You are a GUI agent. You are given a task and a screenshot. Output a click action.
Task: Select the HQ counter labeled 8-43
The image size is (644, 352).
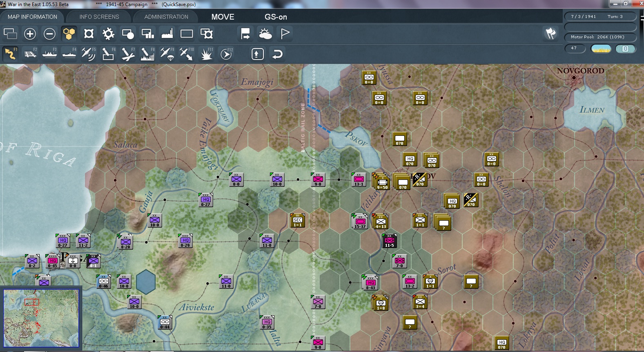pos(370,283)
